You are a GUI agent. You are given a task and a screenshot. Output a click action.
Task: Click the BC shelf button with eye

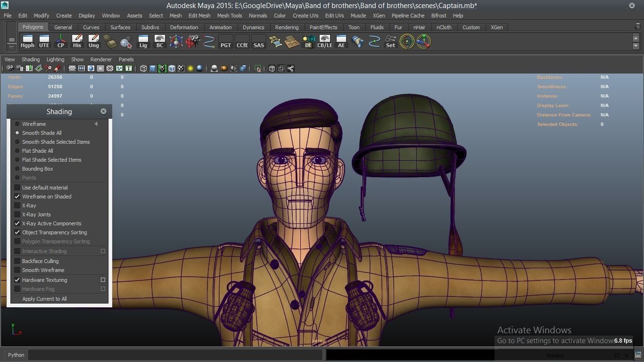(x=159, y=41)
